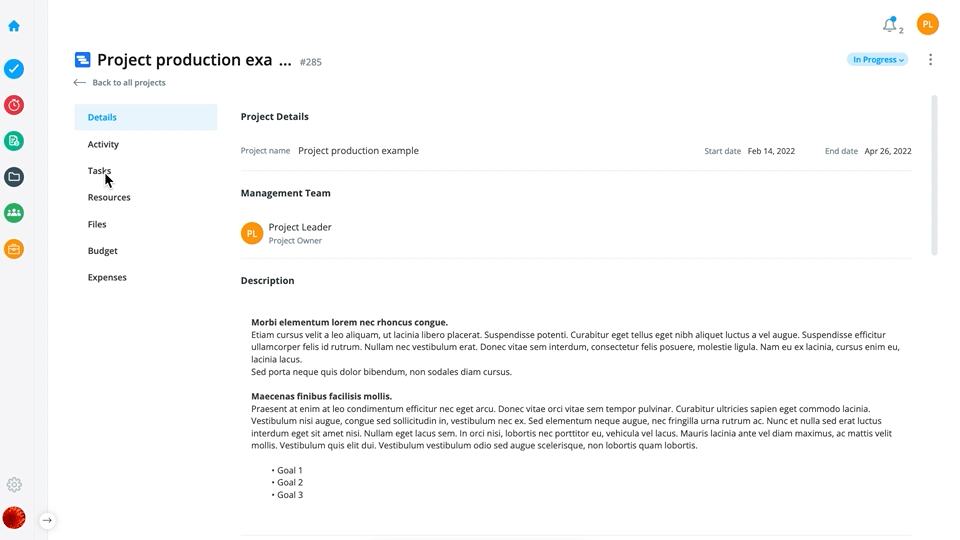Open the red timer icon
The width and height of the screenshot is (960, 540).
pyautogui.click(x=14, y=105)
